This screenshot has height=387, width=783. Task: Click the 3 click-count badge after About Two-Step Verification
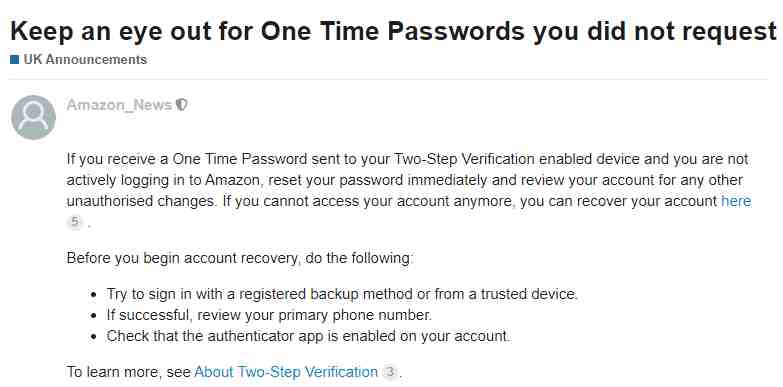[x=391, y=373]
